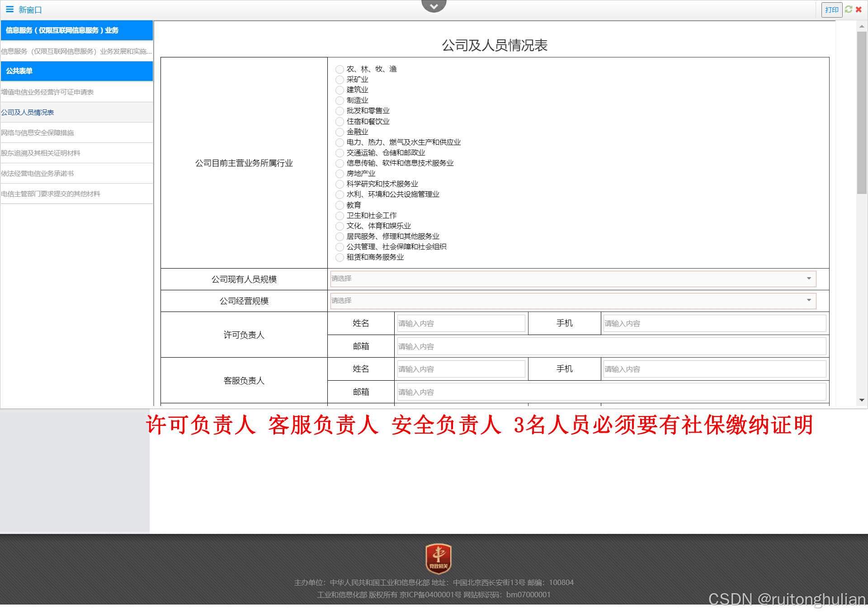Screen dimensions: 868x614
Task: Go to 网络与信息安全保障措施 sidebar item
Action: pos(38,133)
